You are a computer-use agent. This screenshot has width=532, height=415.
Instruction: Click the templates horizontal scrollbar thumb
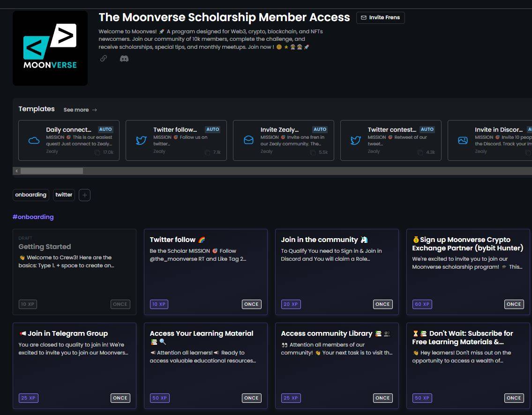[x=52, y=171]
